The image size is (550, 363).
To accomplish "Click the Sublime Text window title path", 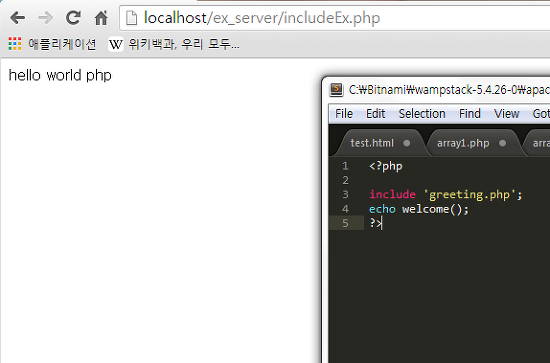I will [x=449, y=90].
